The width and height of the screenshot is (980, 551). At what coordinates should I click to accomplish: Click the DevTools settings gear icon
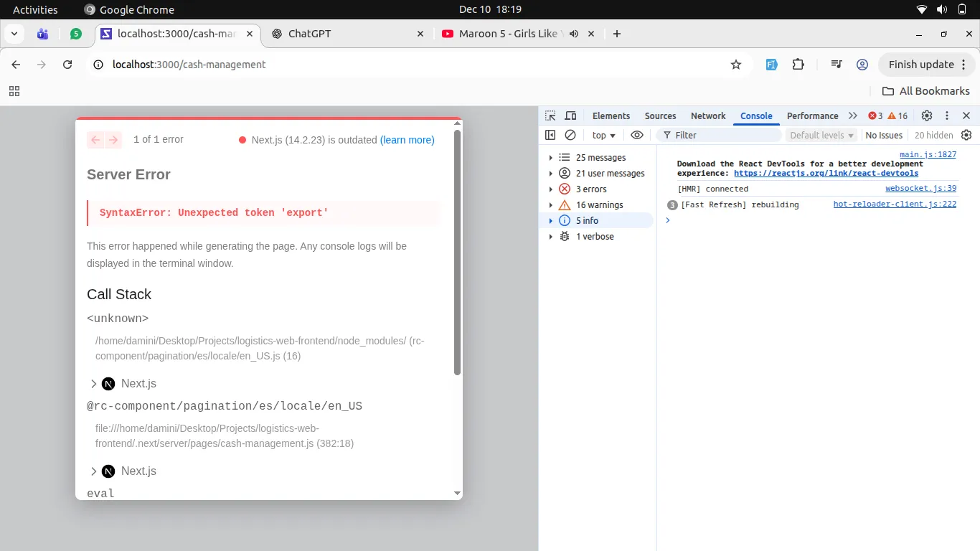[927, 116]
